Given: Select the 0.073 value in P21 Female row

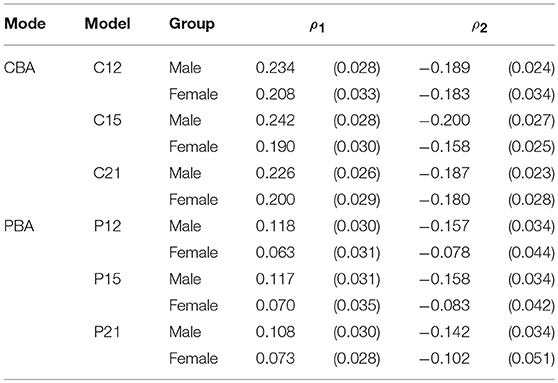Looking at the screenshot, I should (275, 358).
